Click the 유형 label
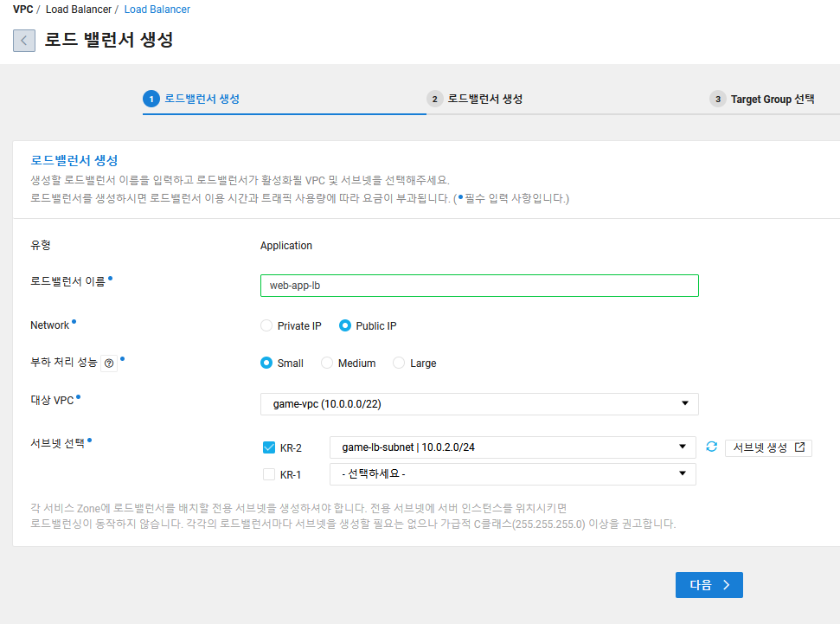 pyautogui.click(x=41, y=245)
